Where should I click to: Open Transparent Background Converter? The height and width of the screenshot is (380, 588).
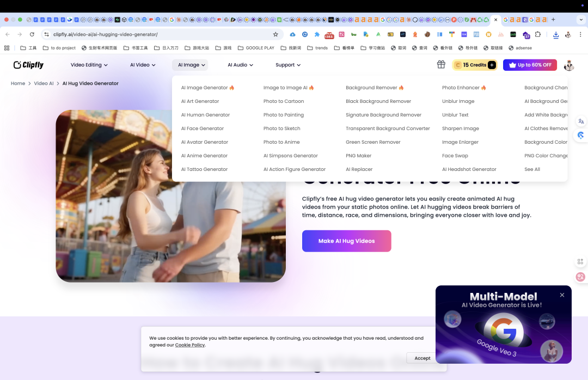388,128
